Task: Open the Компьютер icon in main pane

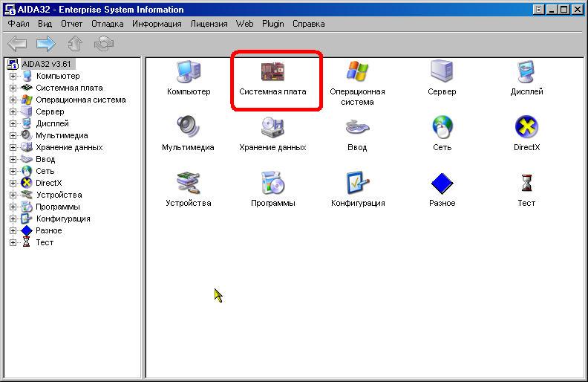Action: click(189, 73)
